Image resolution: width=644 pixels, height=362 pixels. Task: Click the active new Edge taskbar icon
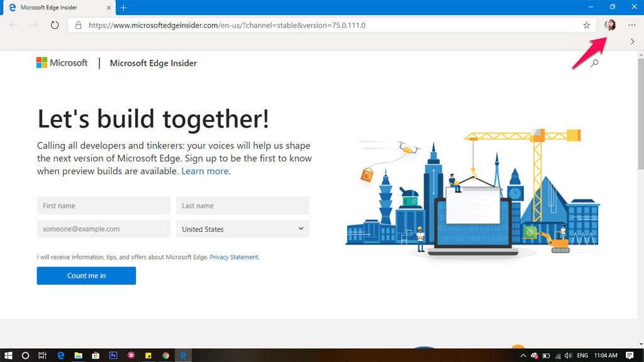(183, 356)
